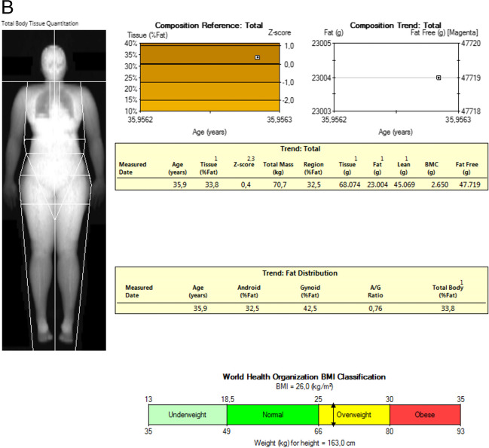Click the BMC value 2.650
The image size is (489, 448).
point(440,184)
